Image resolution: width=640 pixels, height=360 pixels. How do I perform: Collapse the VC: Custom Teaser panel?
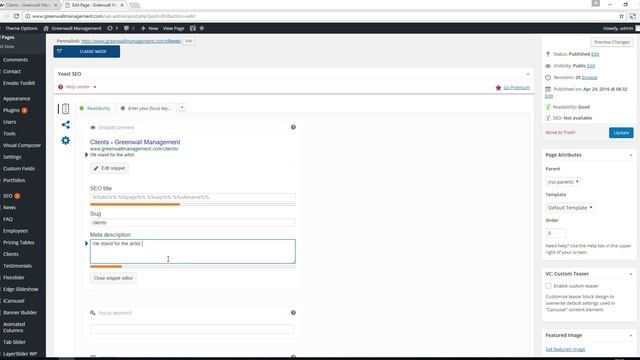[x=631, y=274]
